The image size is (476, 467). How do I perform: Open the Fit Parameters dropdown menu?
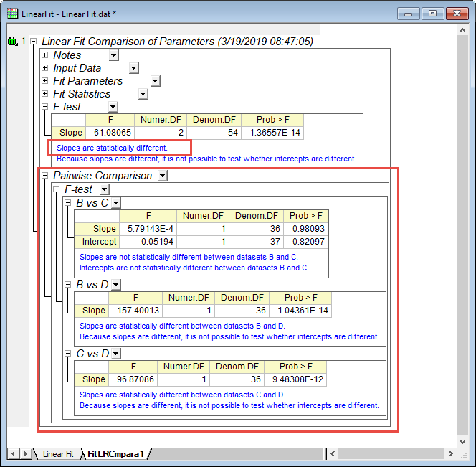point(155,81)
